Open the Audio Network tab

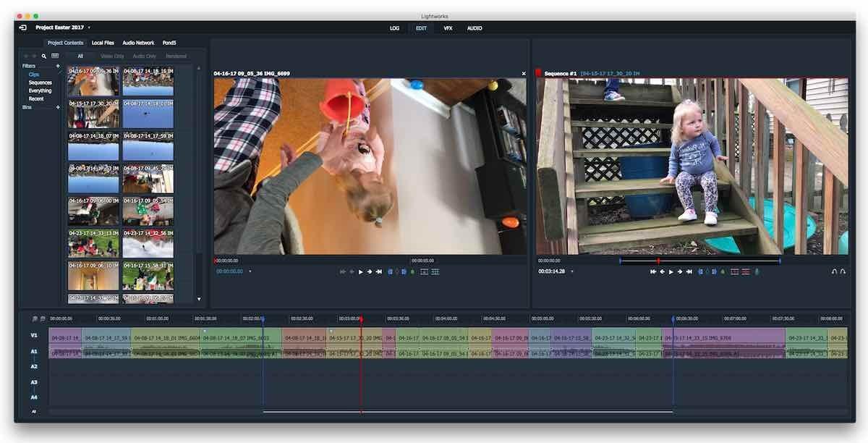click(x=138, y=43)
